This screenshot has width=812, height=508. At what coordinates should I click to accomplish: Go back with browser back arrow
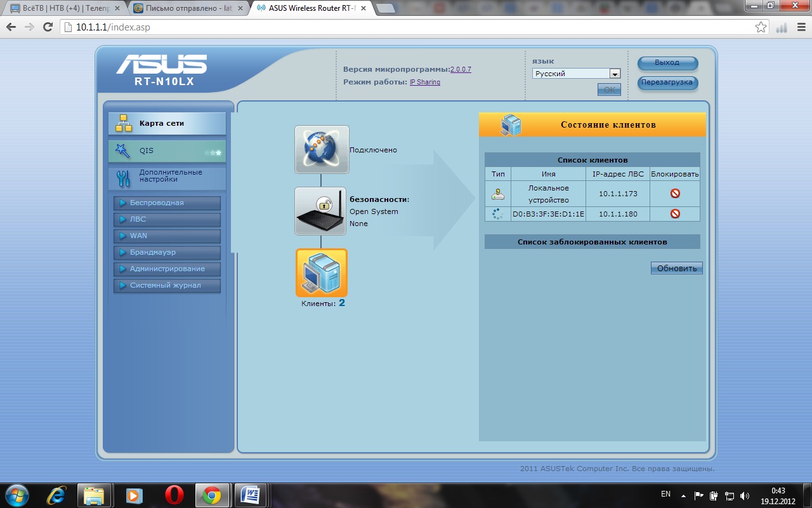(x=11, y=27)
